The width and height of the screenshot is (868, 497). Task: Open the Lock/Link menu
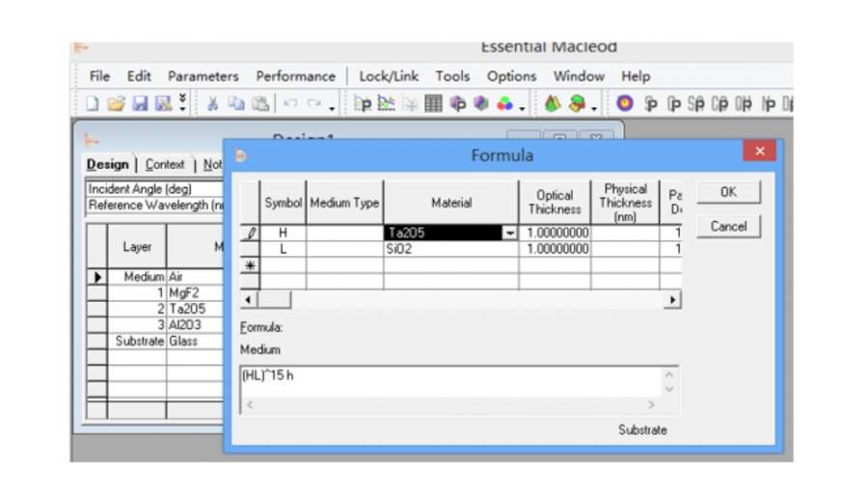coord(389,76)
